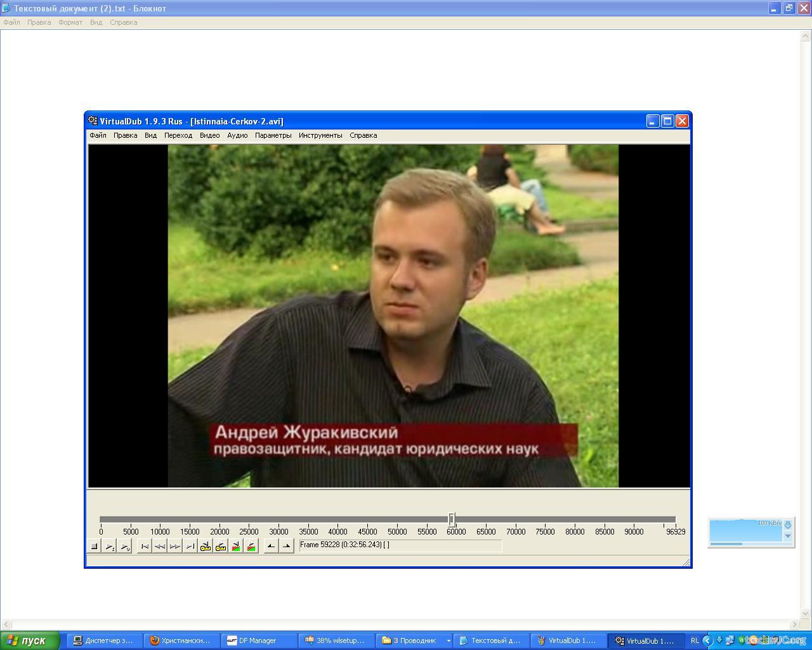Expand the Проводник taskbar group arrow
This screenshot has height=650, width=812.
449,640
